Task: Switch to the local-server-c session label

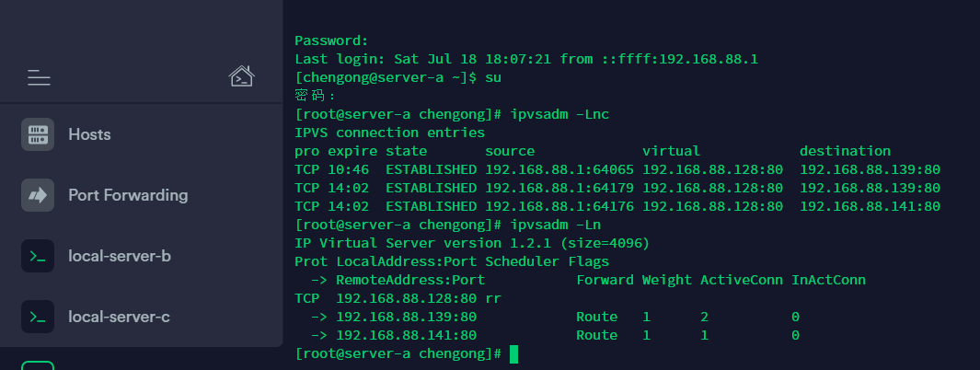Action: pyautogui.click(x=119, y=317)
